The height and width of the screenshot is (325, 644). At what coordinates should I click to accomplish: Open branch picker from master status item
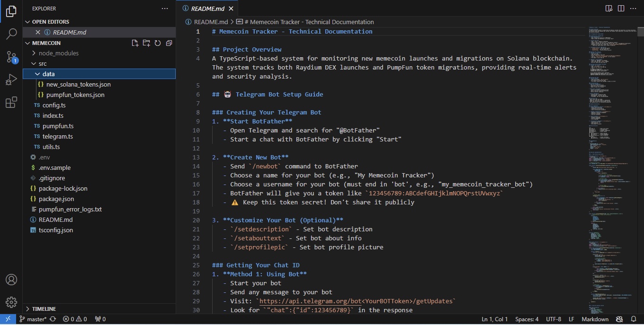click(33, 319)
